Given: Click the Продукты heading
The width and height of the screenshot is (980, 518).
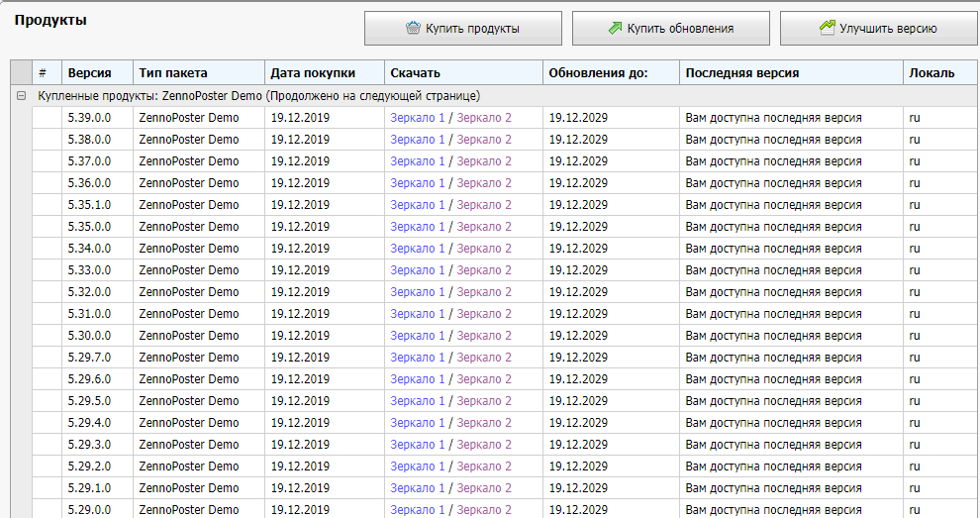Looking at the screenshot, I should 50,20.
